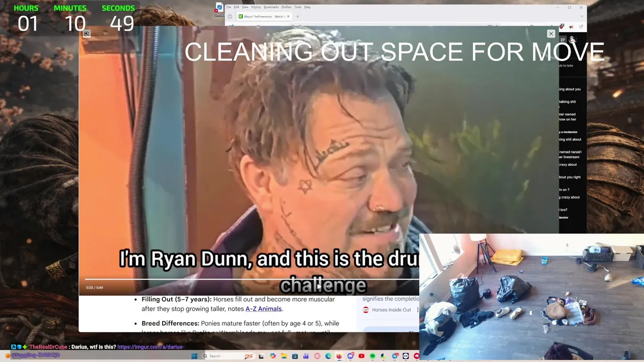Play the video using the center play button

point(319,287)
